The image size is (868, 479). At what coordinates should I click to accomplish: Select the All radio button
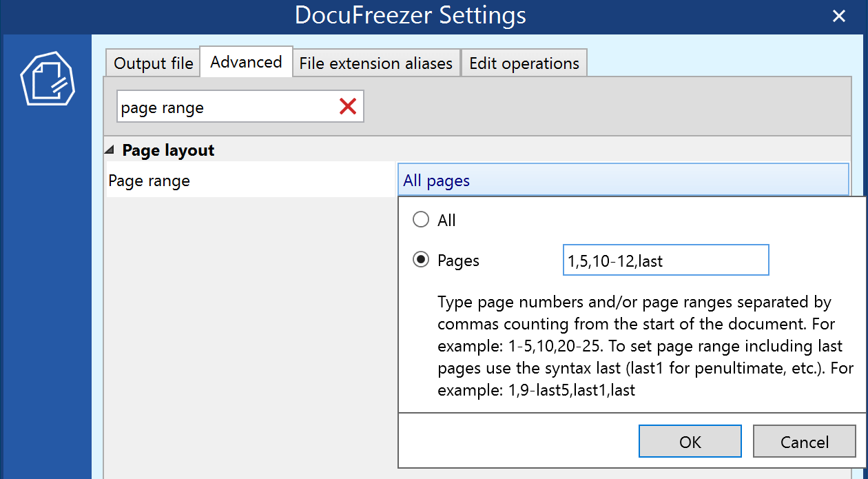420,221
